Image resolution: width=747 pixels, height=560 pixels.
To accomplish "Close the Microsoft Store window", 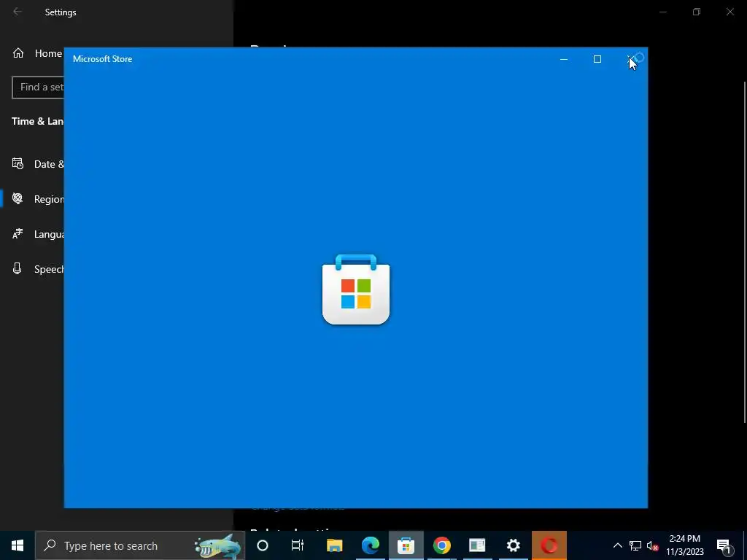I will pos(631,59).
